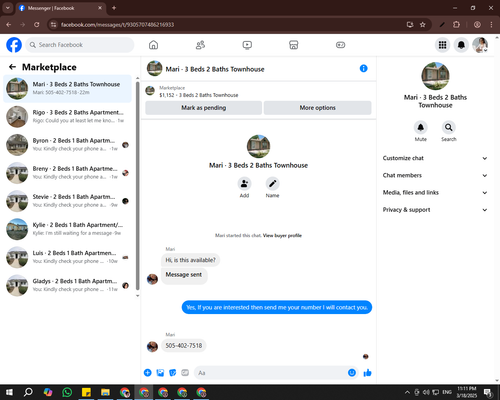The height and width of the screenshot is (400, 500).
Task: Go to the Home feed icon
Action: coord(153,45)
